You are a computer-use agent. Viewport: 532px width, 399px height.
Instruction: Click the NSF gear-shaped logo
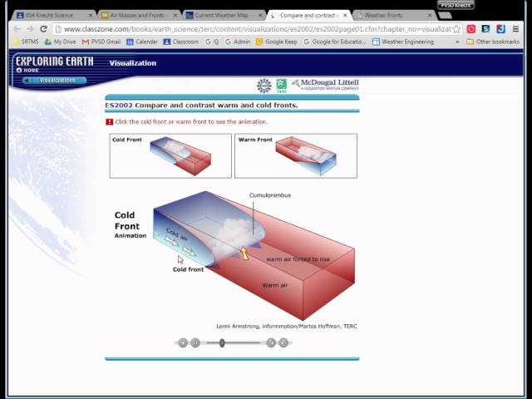pos(264,86)
